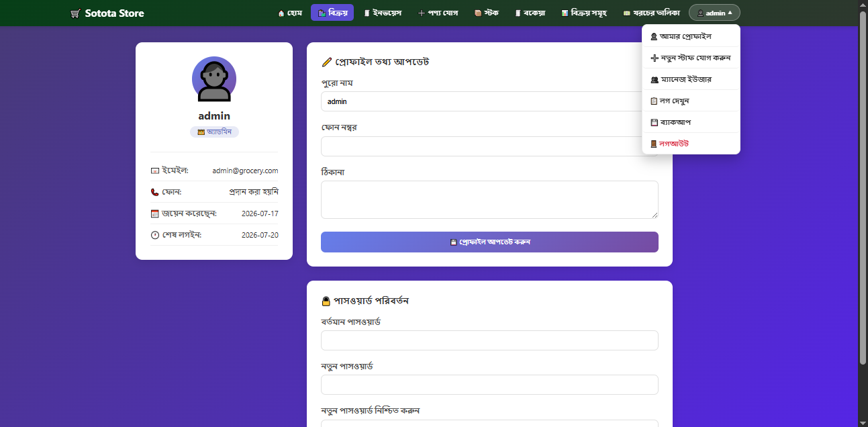The width and height of the screenshot is (868, 427).
Task: Open পণ্য যোগ nav item
Action: (x=438, y=13)
